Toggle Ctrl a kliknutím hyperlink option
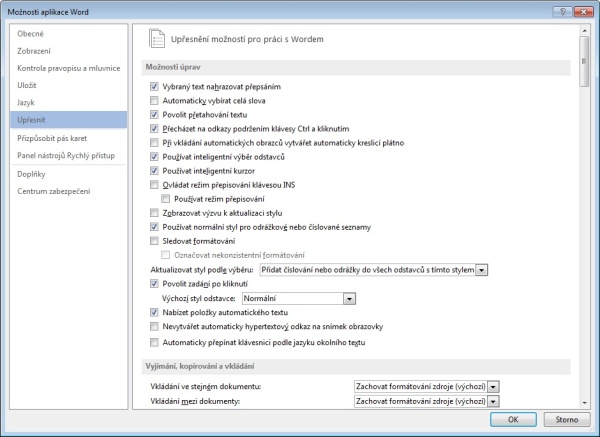Viewport: 600px width, 437px height. tap(154, 129)
